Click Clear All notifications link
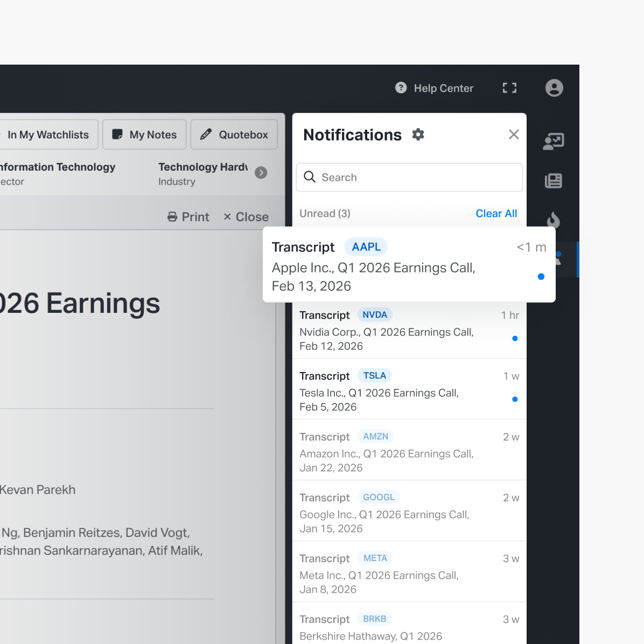This screenshot has height=644, width=644. (496, 214)
